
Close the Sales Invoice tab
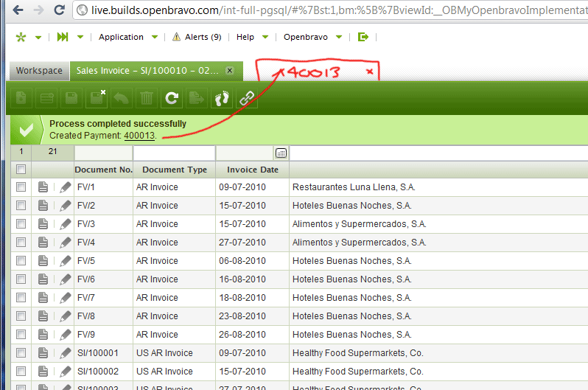click(230, 71)
